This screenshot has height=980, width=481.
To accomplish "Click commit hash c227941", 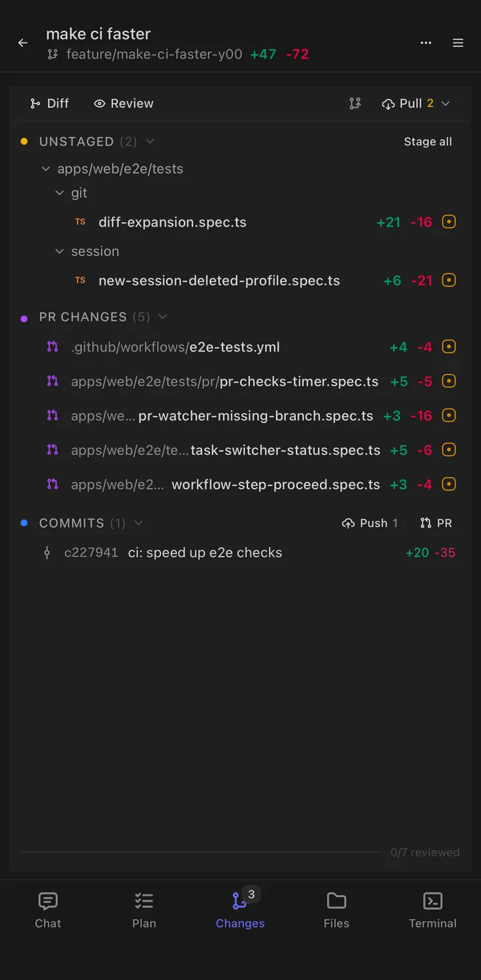I will coord(92,553).
